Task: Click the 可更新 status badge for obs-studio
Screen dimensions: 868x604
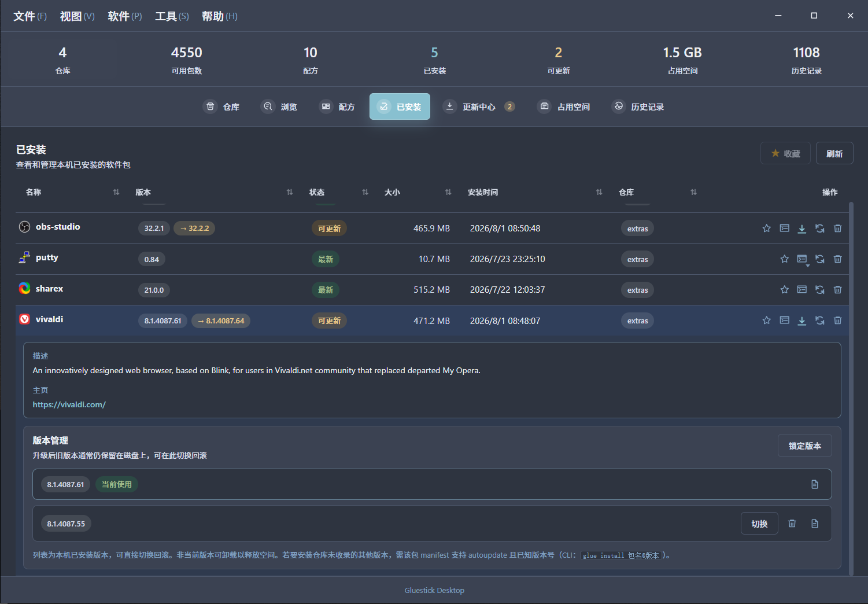Action: pyautogui.click(x=329, y=229)
